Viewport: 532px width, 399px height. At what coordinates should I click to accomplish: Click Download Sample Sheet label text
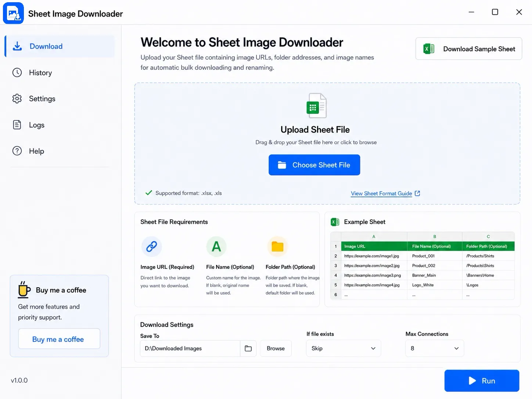[x=479, y=49]
